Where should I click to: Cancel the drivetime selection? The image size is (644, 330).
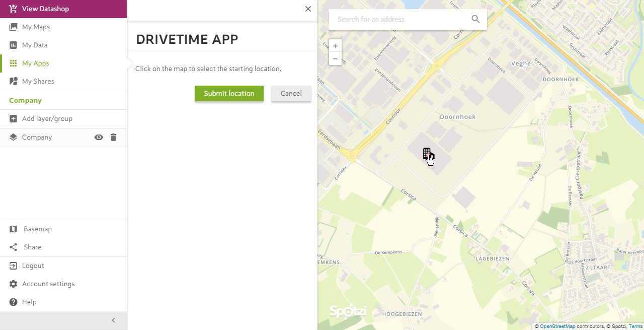[291, 93]
